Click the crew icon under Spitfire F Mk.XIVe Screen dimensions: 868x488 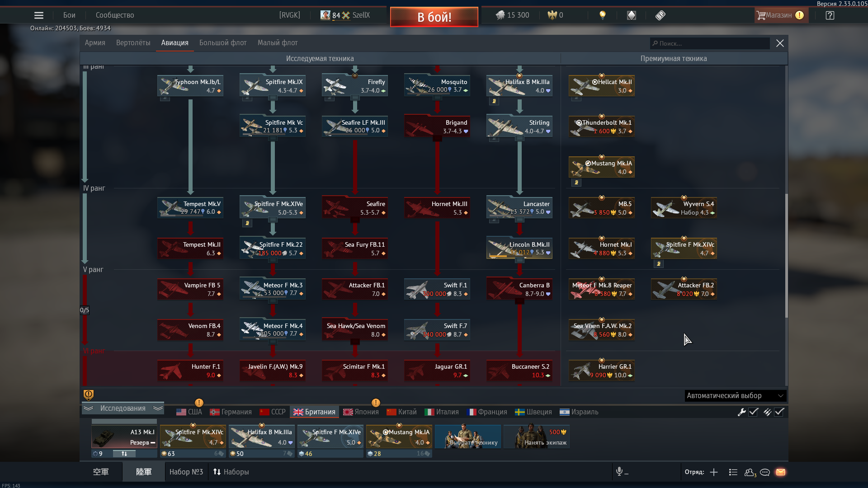(247, 223)
